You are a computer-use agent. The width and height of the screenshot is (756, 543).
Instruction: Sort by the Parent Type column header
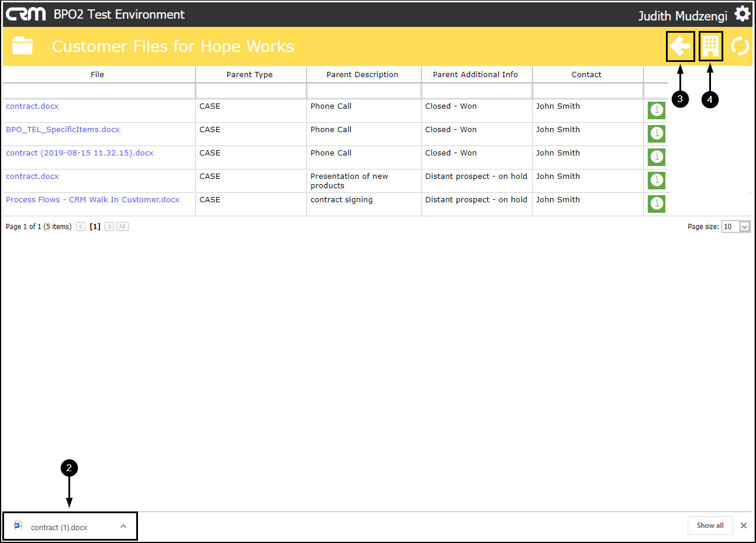[x=250, y=75]
